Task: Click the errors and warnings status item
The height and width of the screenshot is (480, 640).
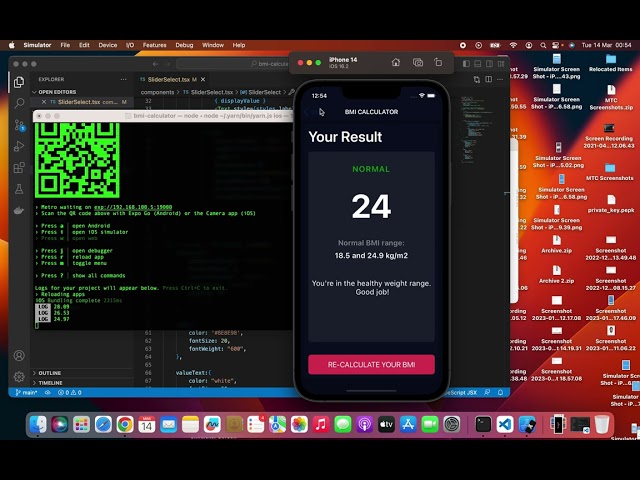Action: click(x=70, y=393)
